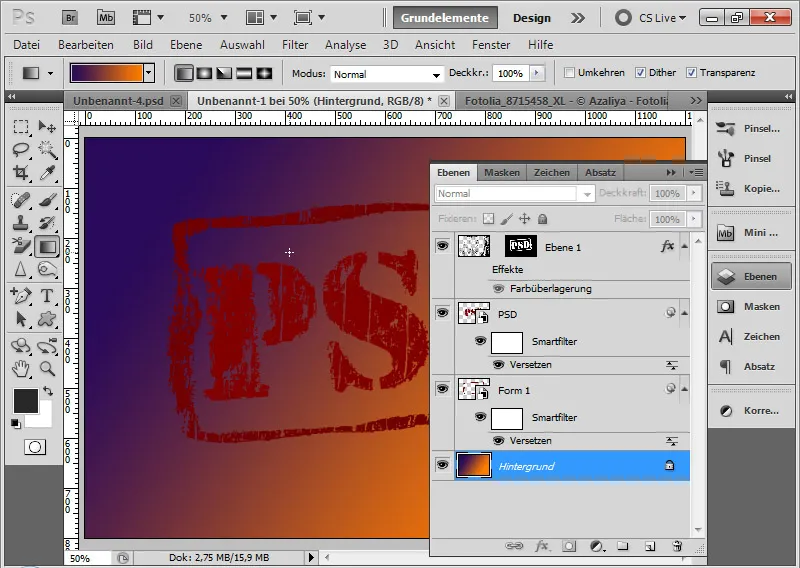Select the Pen tool
The image size is (800, 568).
pyautogui.click(x=20, y=295)
